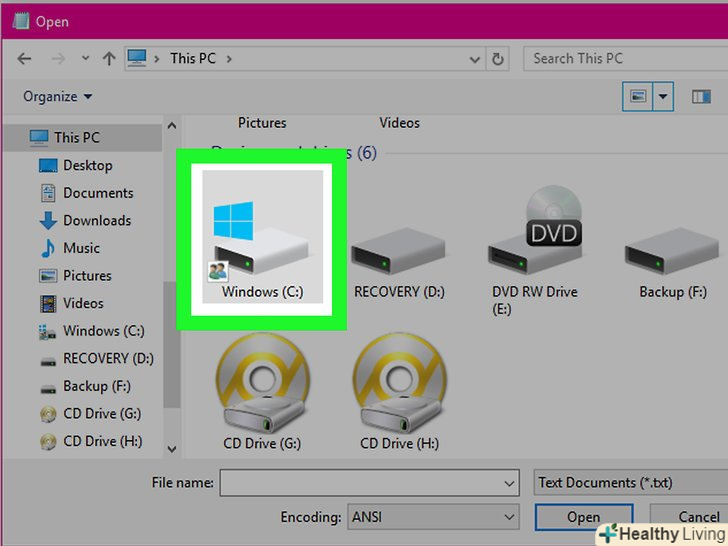Focus the Search This PC field
Image resolution: width=728 pixels, height=546 pixels.
click(625, 58)
